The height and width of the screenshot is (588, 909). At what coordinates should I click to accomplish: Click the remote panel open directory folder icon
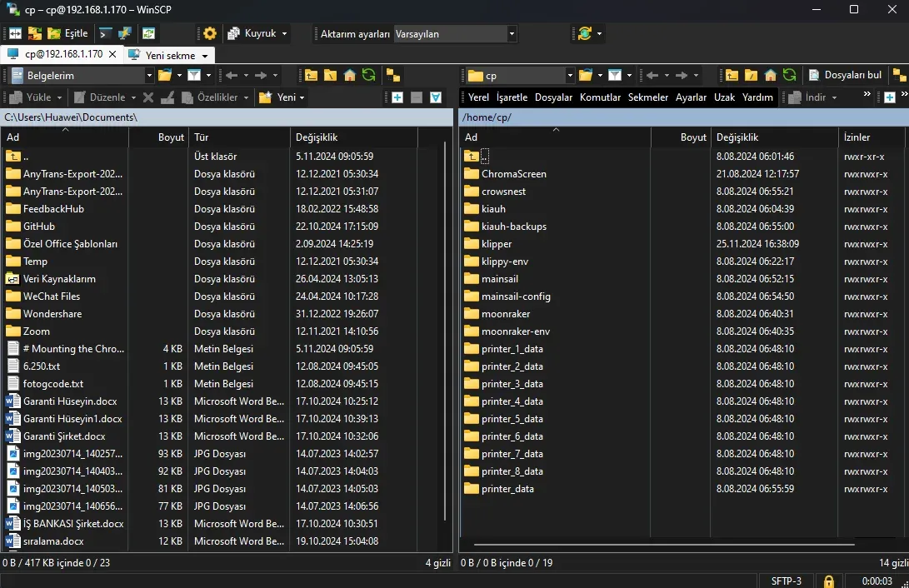(586, 75)
